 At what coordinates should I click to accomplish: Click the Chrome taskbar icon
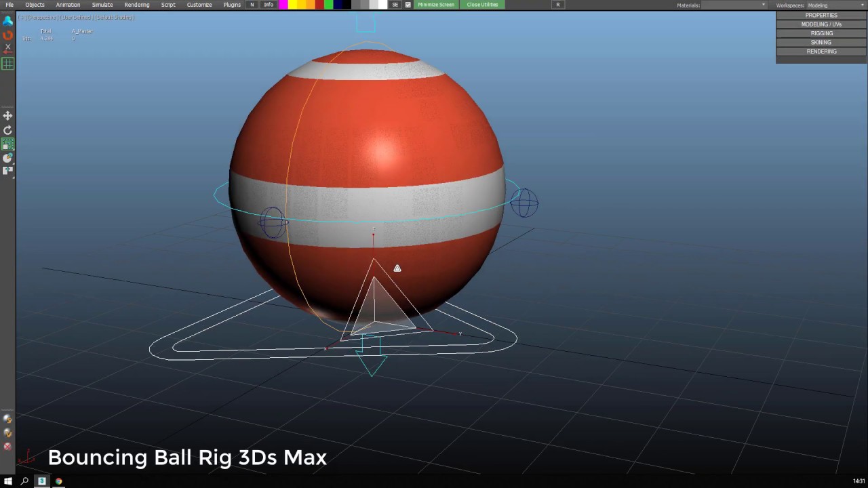(x=58, y=481)
